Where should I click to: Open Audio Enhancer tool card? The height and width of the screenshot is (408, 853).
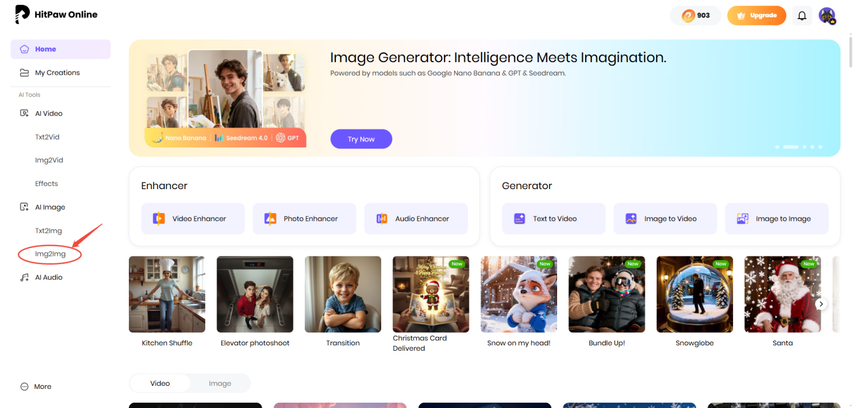[x=416, y=219]
